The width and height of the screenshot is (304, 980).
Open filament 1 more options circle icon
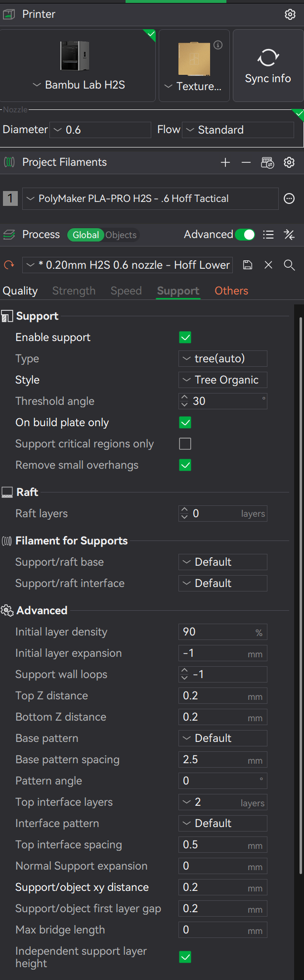pos(289,198)
